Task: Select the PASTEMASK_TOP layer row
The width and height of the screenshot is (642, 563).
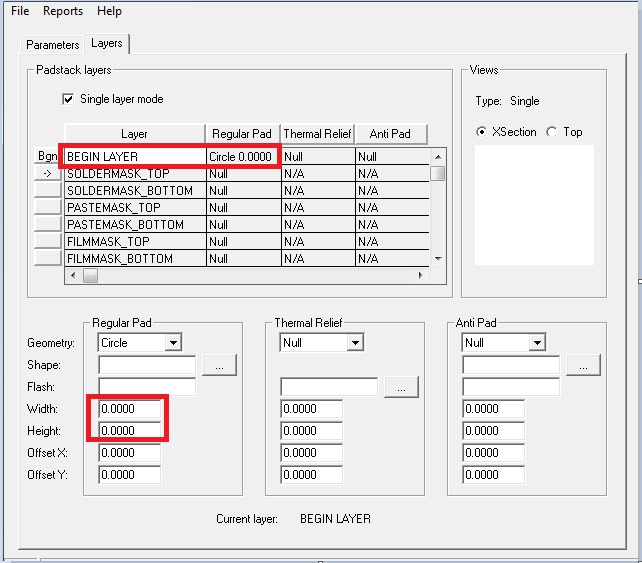Action: pyautogui.click(x=247, y=208)
